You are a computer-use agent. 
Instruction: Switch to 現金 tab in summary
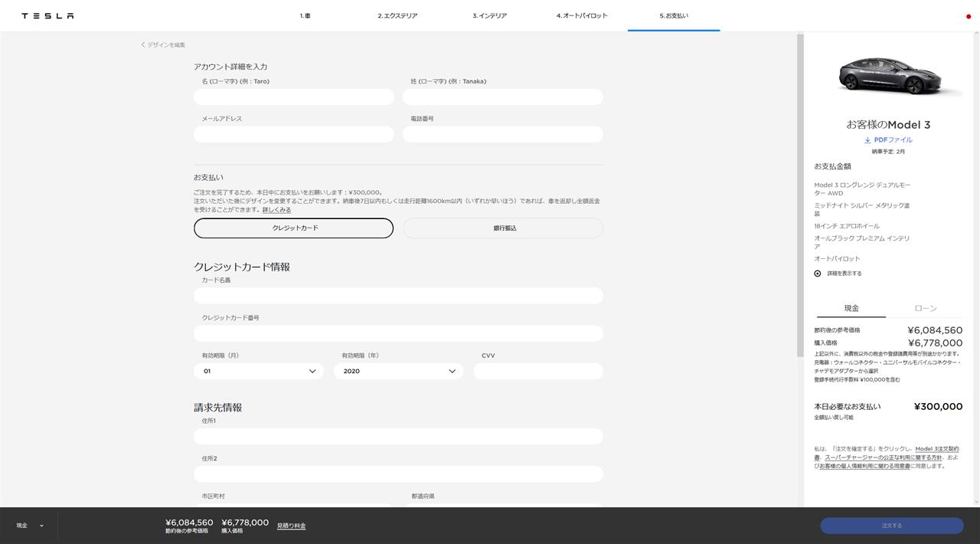click(851, 308)
